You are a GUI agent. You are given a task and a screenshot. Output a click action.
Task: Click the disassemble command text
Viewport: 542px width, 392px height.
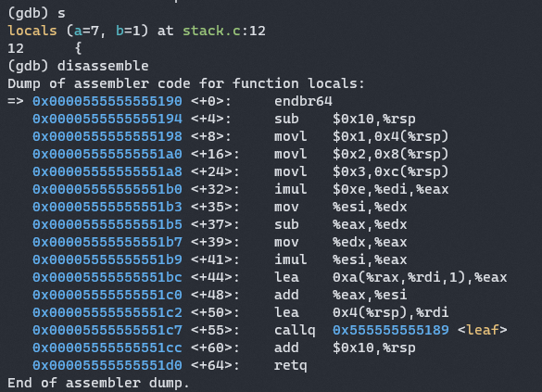[x=103, y=66]
